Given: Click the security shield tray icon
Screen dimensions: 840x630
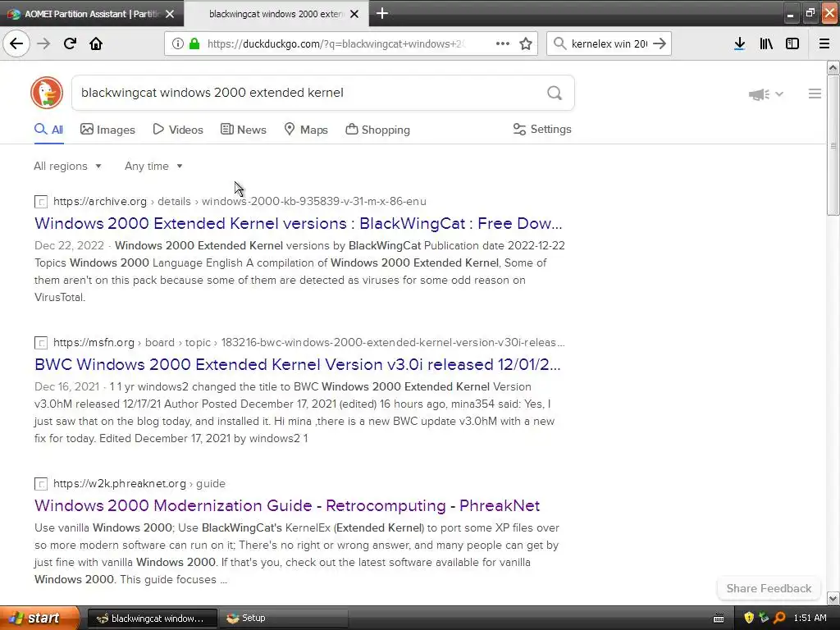Looking at the screenshot, I should (749, 618).
